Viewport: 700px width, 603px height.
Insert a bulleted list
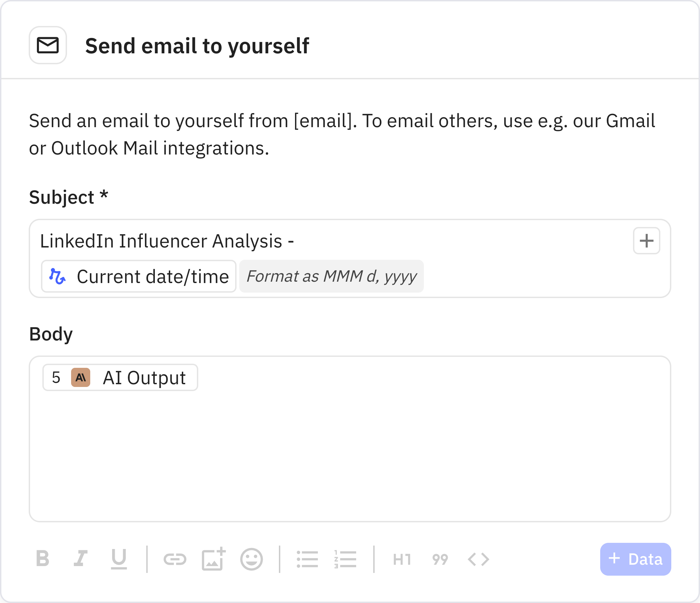307,559
